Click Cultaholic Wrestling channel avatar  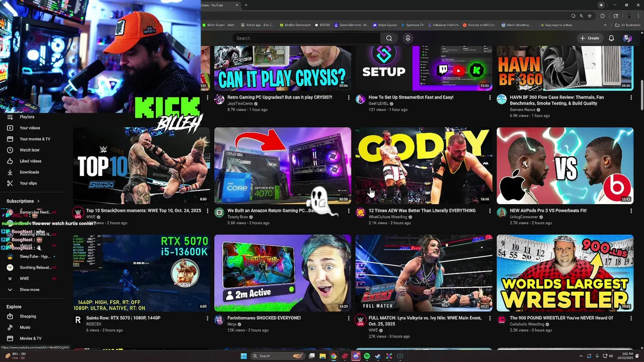tap(502, 320)
